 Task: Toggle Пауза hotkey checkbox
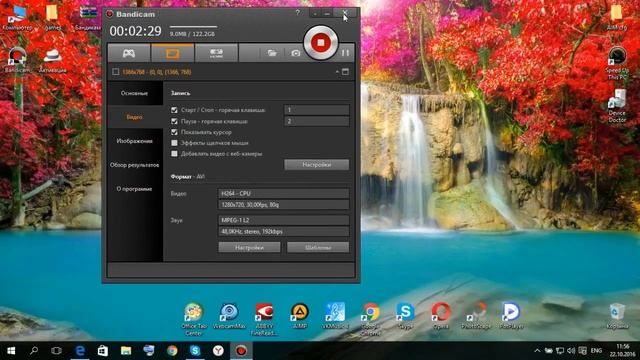click(x=174, y=121)
